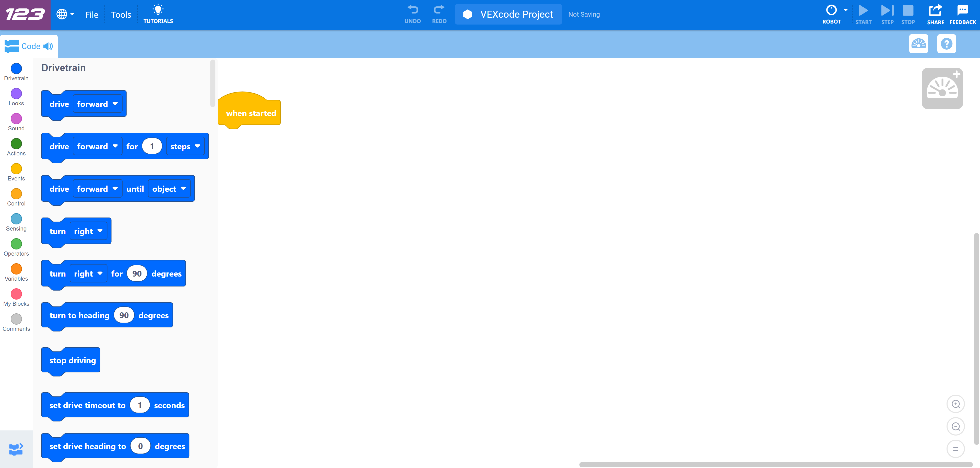This screenshot has height=468, width=980.
Task: Open the Tutorials panel
Action: [x=158, y=14]
